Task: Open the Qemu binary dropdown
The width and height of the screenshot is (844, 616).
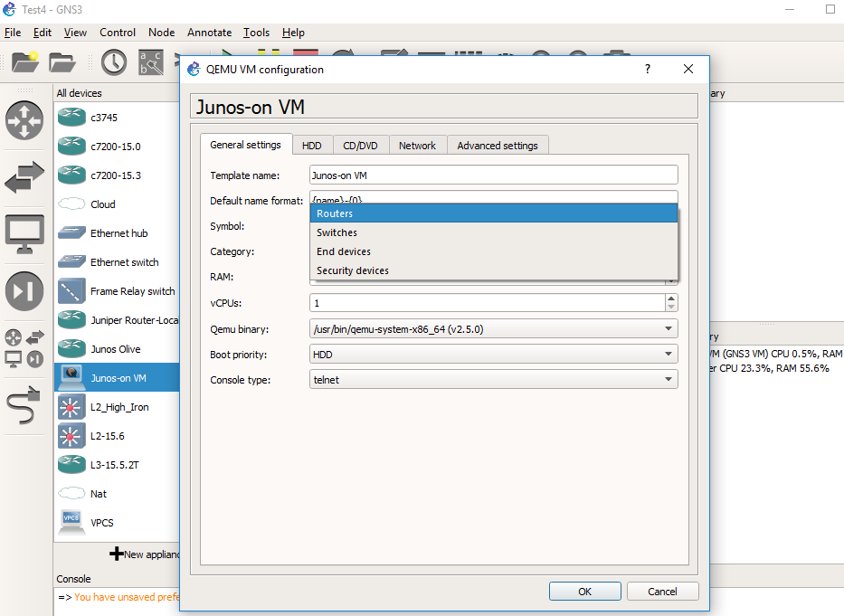Action: tap(494, 329)
